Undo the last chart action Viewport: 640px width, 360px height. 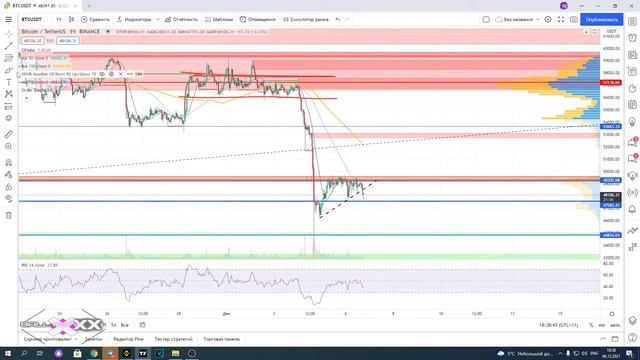point(338,19)
